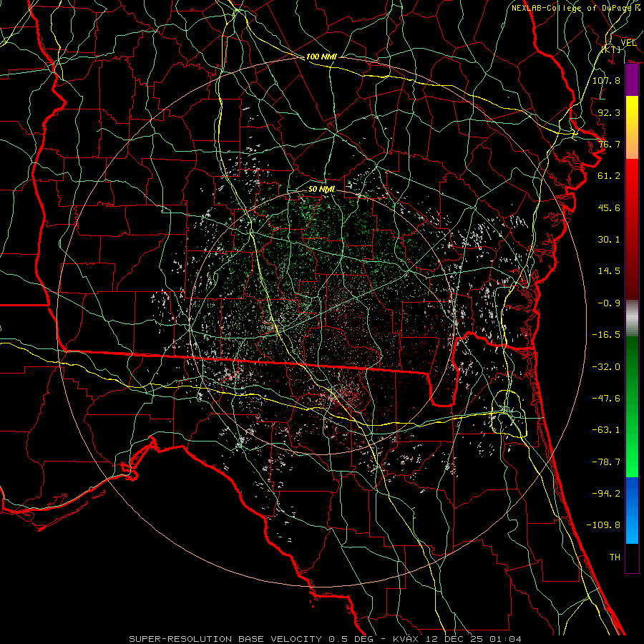Click the "VEL" legend title

628,42
